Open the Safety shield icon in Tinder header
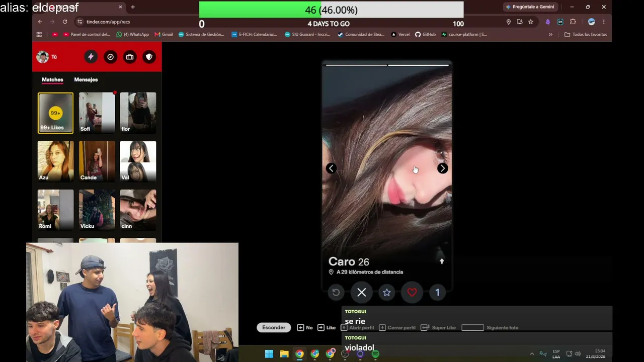This screenshot has width=644, height=362. (149, 57)
